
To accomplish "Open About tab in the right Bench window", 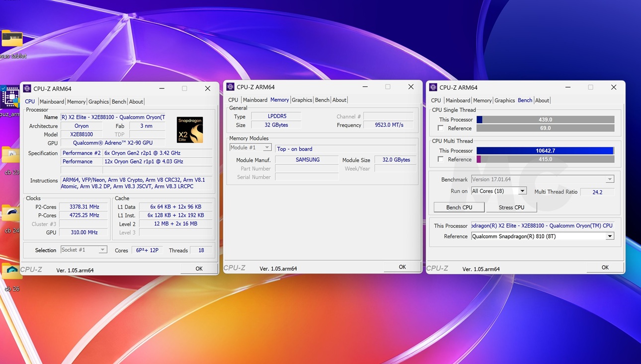I will [542, 100].
